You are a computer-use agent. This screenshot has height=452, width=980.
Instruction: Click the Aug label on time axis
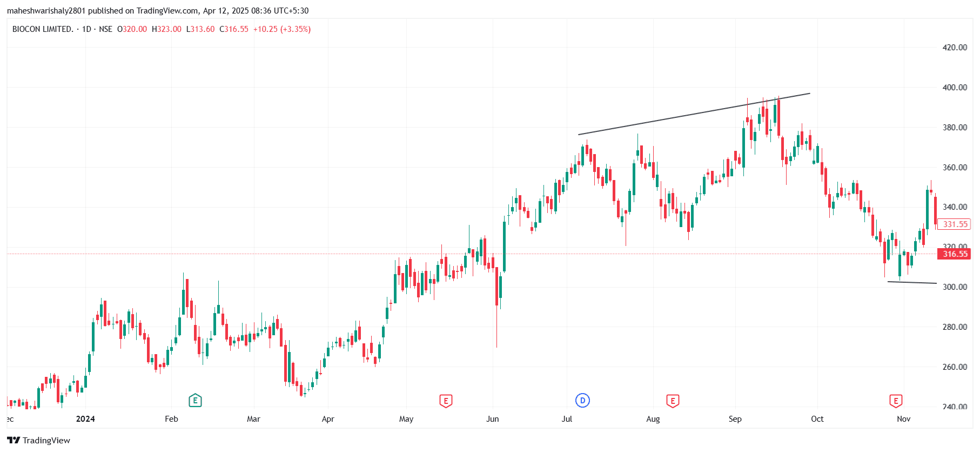coord(653,419)
